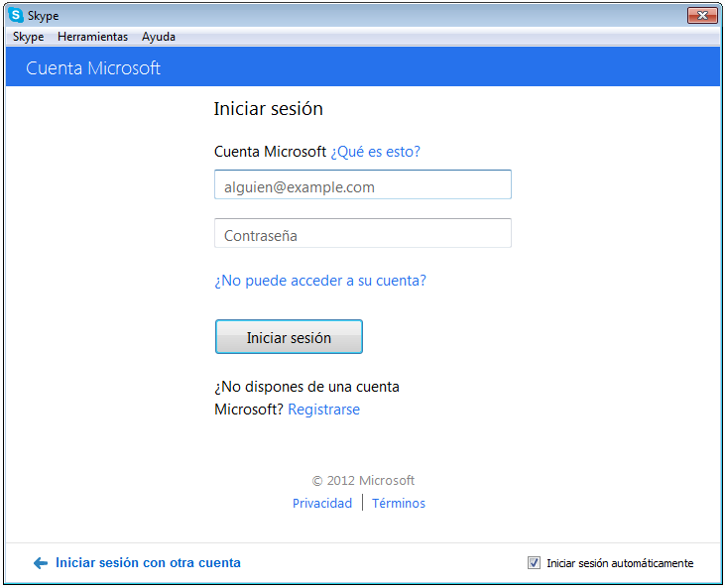725x588 pixels.
Task: Open ¿No puede acceder a su cuenta? link
Action: 320,281
